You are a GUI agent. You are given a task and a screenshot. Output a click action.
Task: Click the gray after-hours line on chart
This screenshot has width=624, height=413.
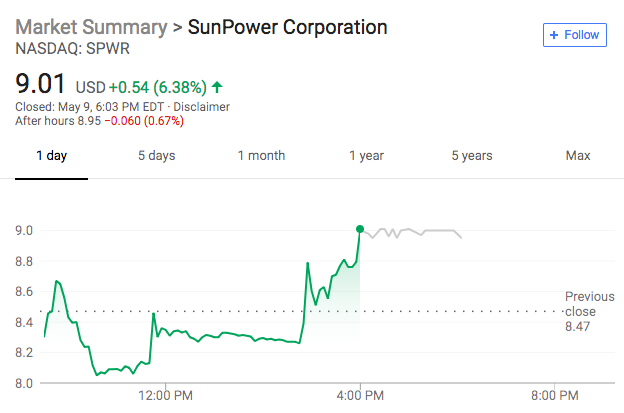tap(420, 233)
